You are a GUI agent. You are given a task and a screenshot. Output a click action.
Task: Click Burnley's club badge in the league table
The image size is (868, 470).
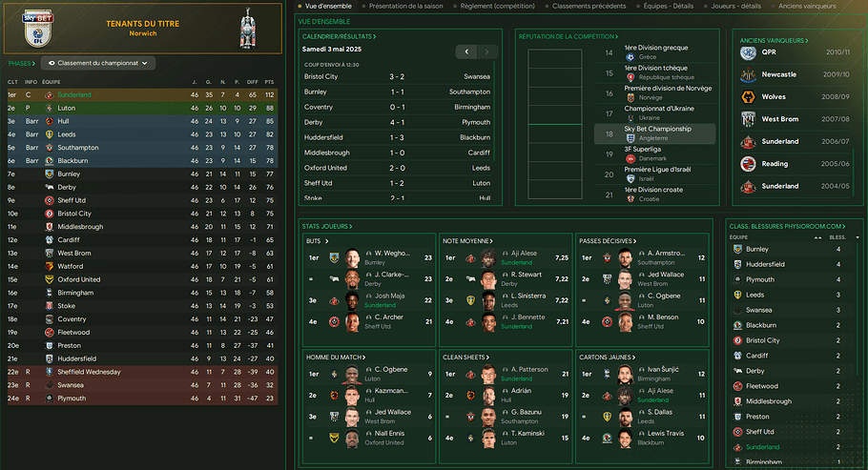pos(50,174)
